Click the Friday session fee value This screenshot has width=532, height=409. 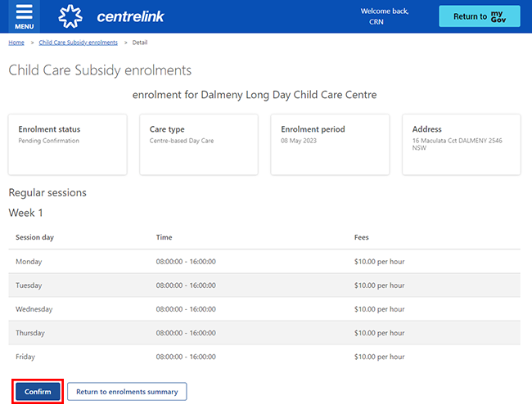coord(379,357)
